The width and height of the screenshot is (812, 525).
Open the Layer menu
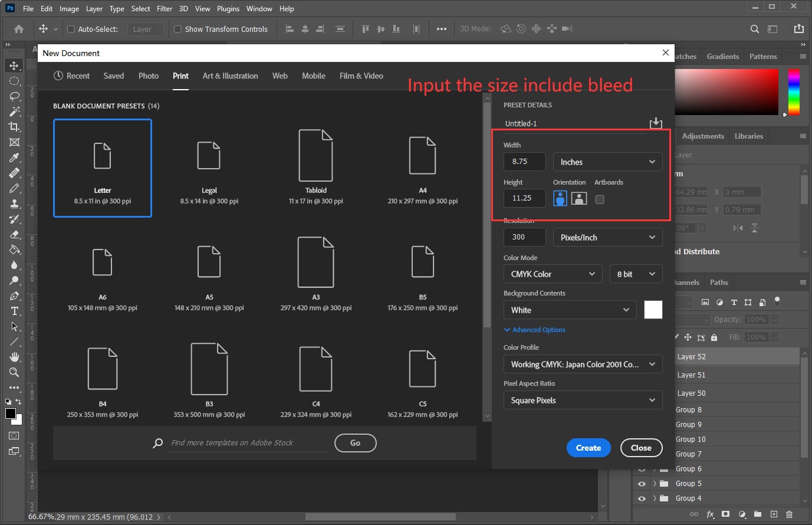tap(94, 9)
